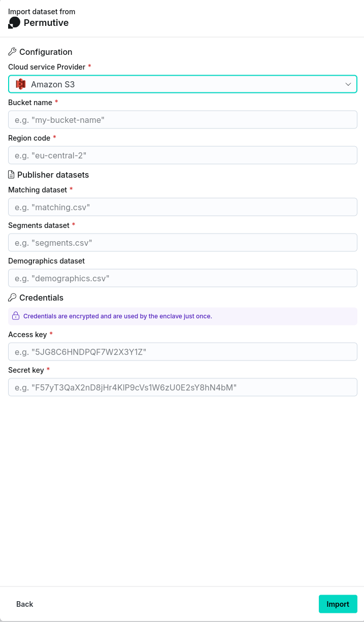Click the Amazon S3 provider icon

pyautogui.click(x=21, y=84)
